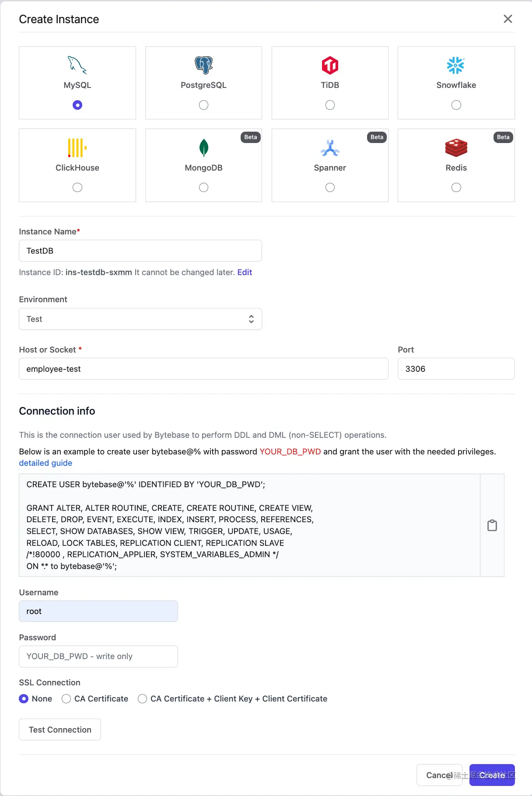532x796 pixels.
Task: Choose CA Certificate SSL option
Action: [x=66, y=699]
